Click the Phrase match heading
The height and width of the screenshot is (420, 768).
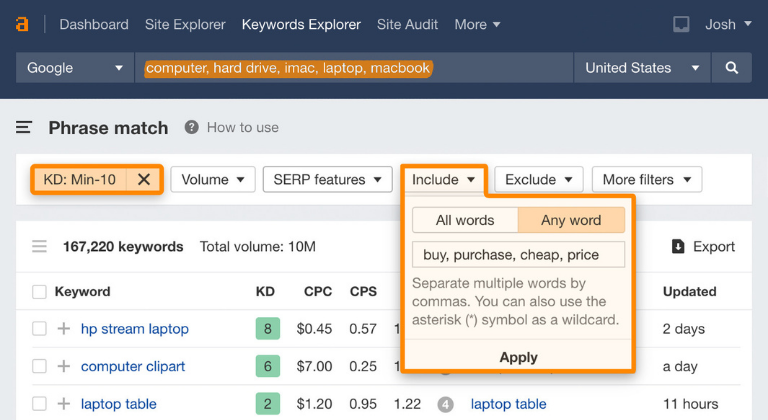[108, 128]
